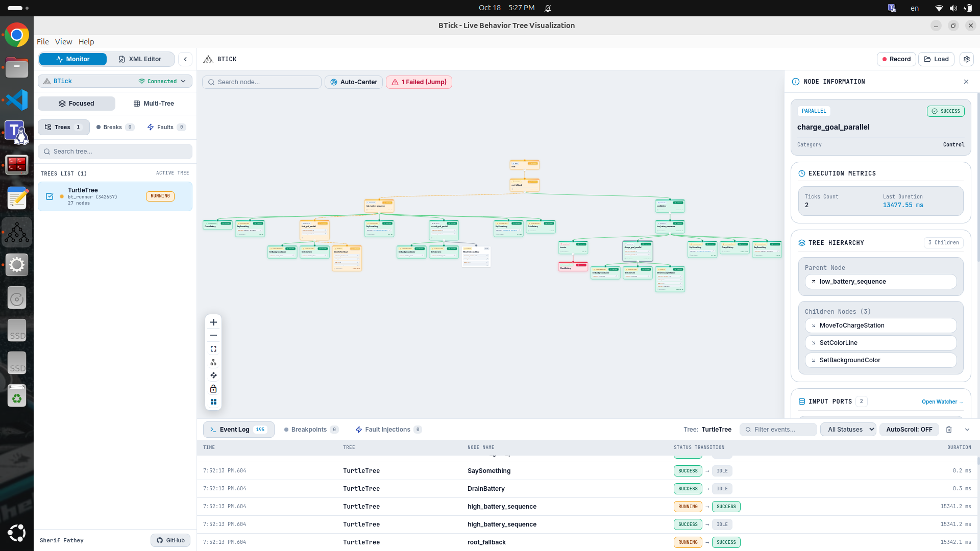
Task: Select the Breaks tab in sidebar
Action: point(115,127)
